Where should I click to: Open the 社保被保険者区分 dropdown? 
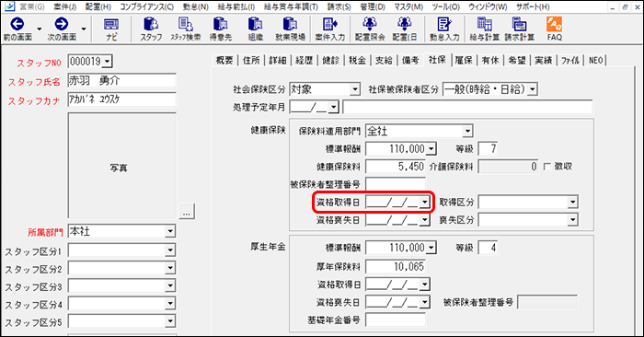533,89
